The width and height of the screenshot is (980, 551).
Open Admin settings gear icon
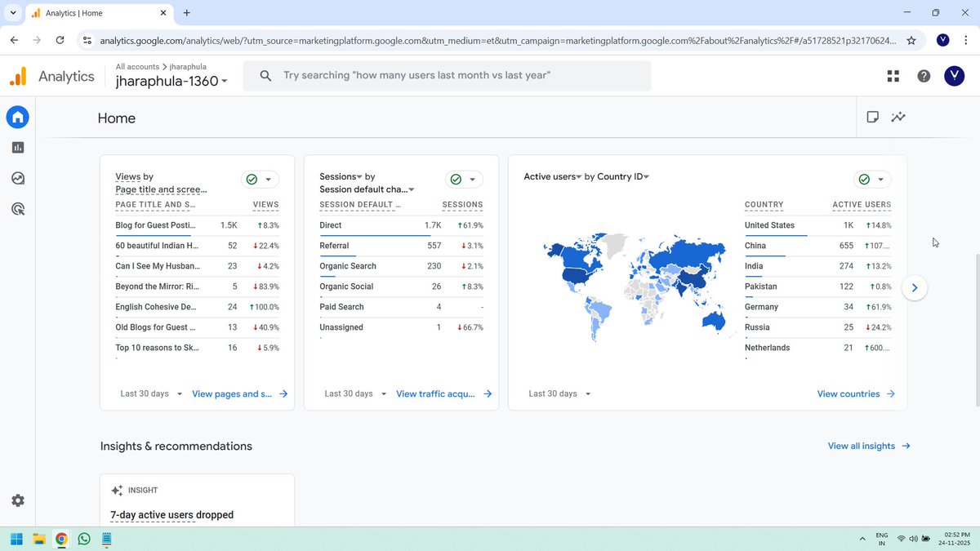pyautogui.click(x=18, y=500)
